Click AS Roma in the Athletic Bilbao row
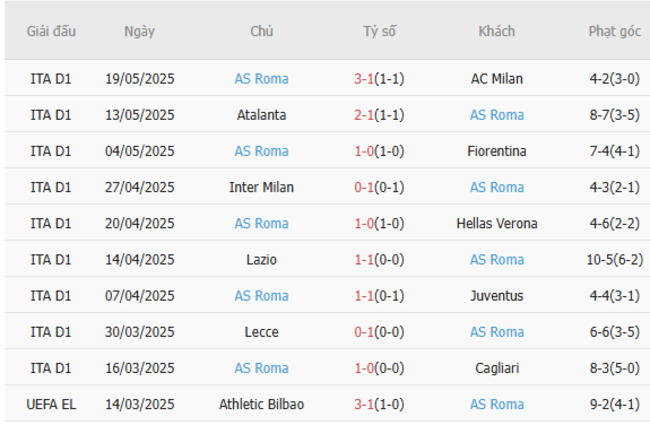This screenshot has height=425, width=650. [496, 404]
